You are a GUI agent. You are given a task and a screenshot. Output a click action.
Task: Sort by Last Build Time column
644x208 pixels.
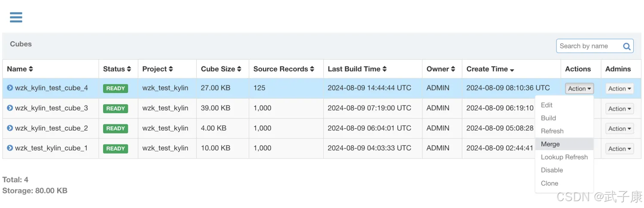[385, 69]
